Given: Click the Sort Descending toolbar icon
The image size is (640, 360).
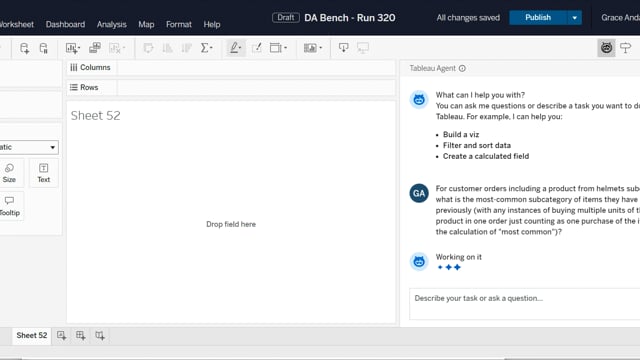Looking at the screenshot, I should tap(187, 48).
